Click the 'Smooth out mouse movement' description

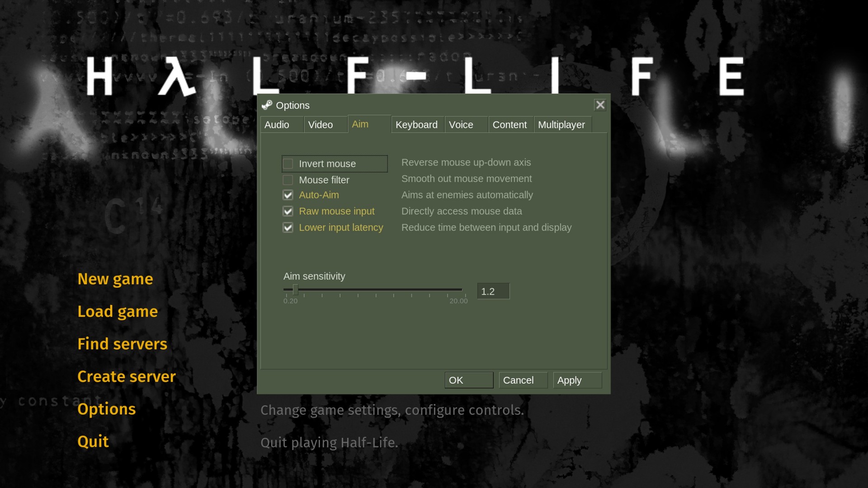coord(467,178)
